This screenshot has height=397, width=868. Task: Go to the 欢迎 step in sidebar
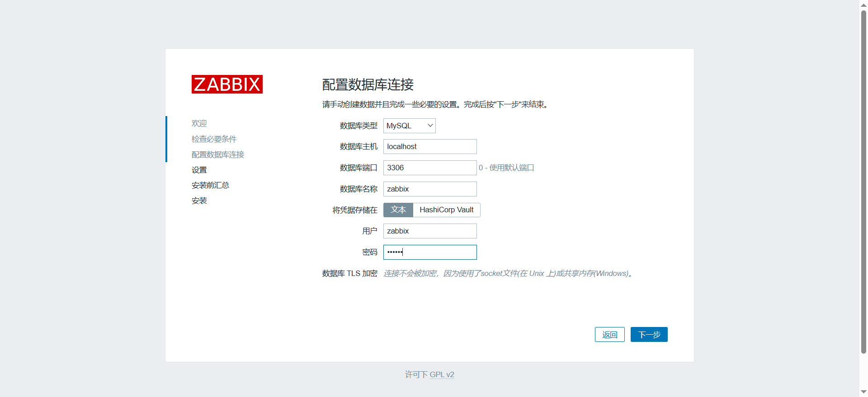(x=199, y=123)
